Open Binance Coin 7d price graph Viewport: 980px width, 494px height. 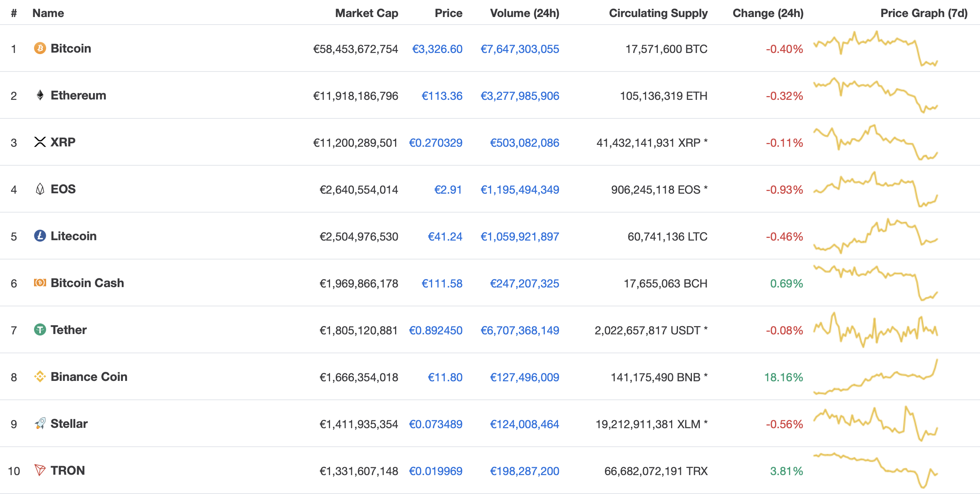[875, 377]
